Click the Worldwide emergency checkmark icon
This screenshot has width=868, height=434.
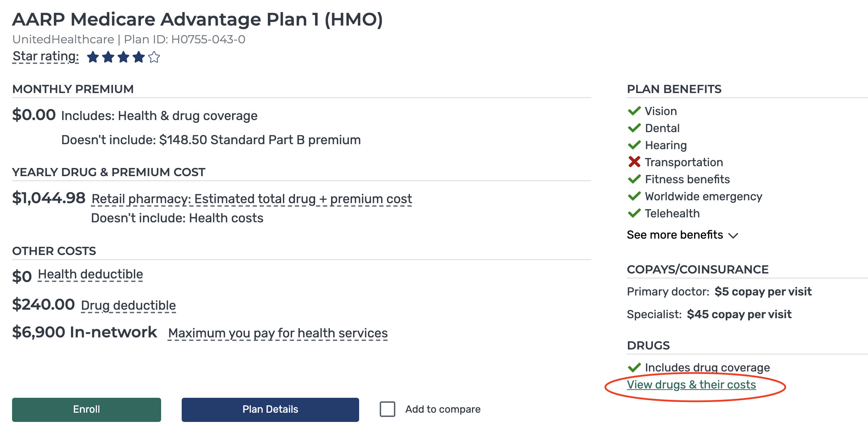[x=634, y=196]
